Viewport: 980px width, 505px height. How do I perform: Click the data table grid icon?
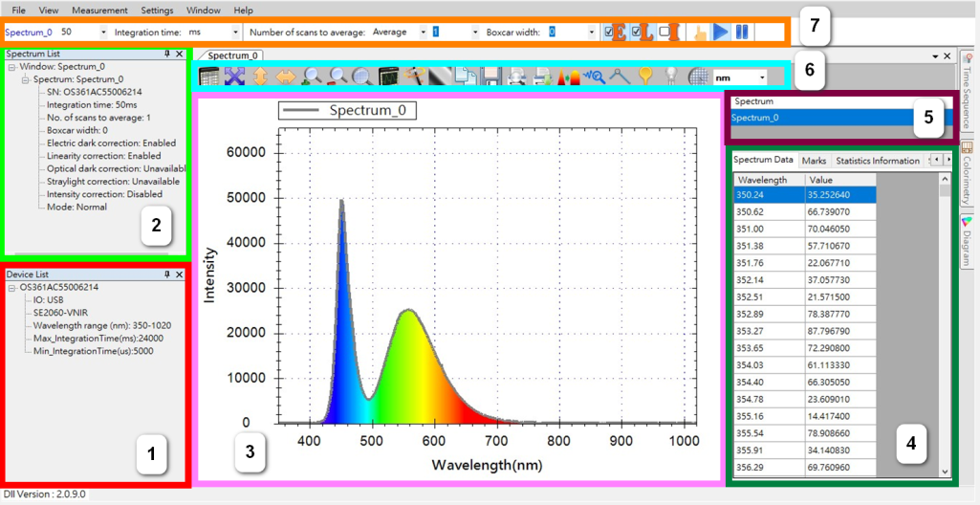coord(208,77)
